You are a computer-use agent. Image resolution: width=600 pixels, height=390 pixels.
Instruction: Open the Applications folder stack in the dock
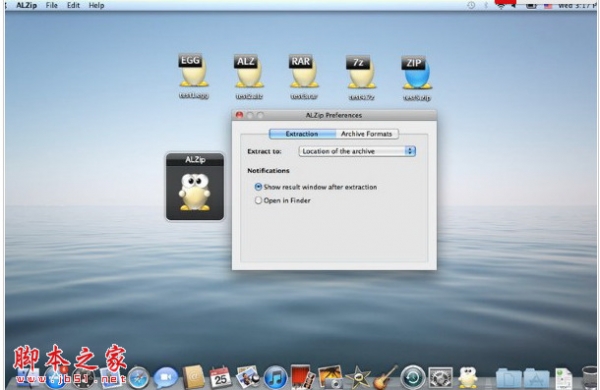536,378
